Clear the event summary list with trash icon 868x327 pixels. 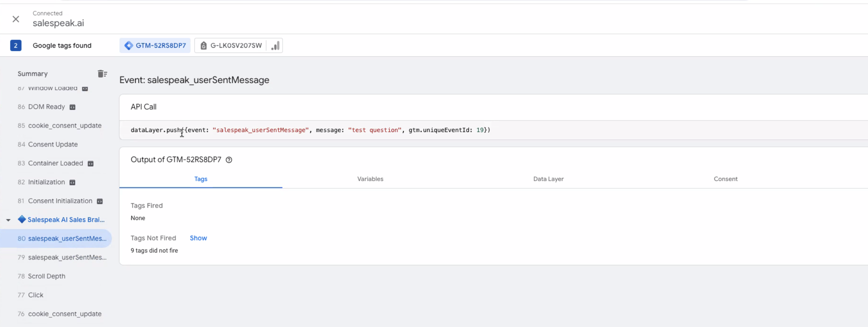click(102, 74)
